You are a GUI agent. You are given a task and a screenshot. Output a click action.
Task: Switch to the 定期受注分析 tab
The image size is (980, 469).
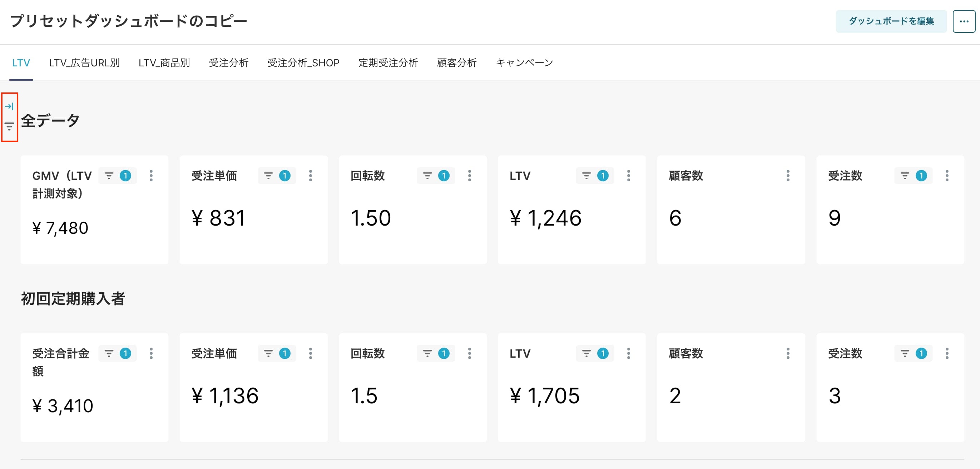coord(388,63)
